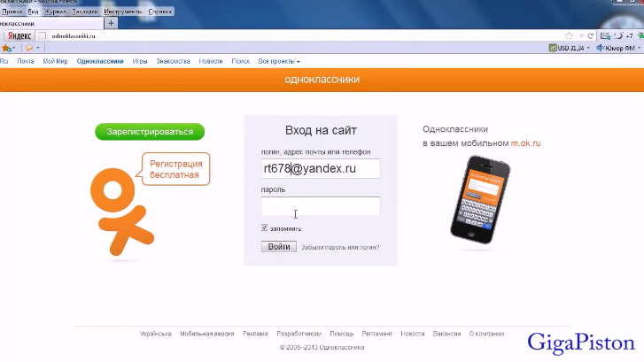This screenshot has width=644, height=362.
Task: Go to Почта in top navigation
Action: click(x=26, y=61)
